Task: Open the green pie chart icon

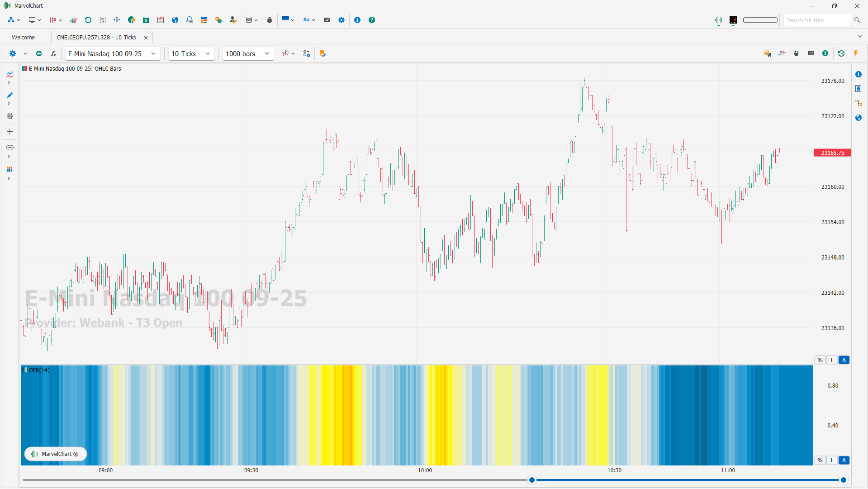Action: [132, 20]
